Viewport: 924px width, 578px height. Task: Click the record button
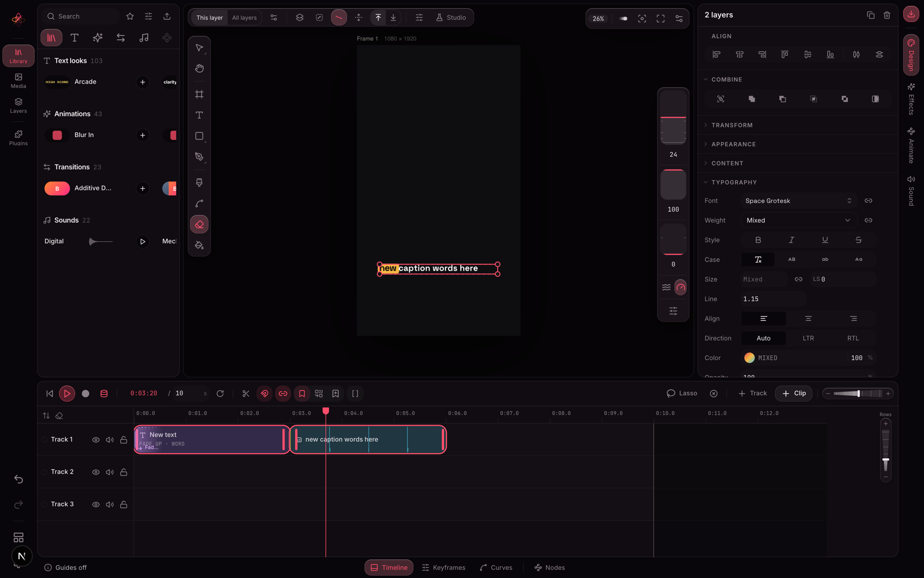[x=85, y=394]
